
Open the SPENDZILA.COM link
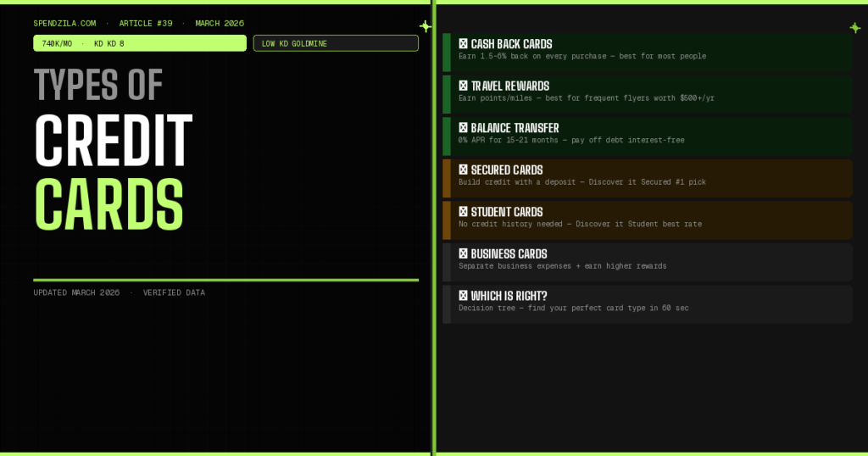coord(64,23)
